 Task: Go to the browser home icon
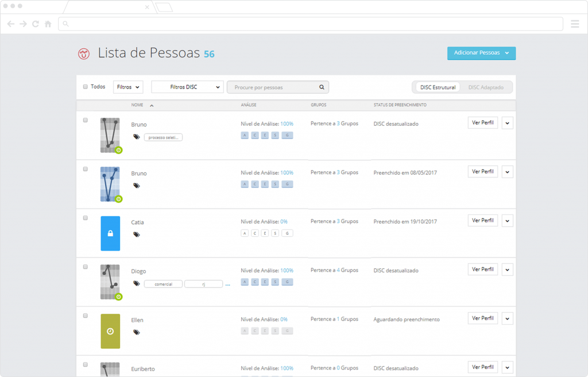tap(48, 24)
